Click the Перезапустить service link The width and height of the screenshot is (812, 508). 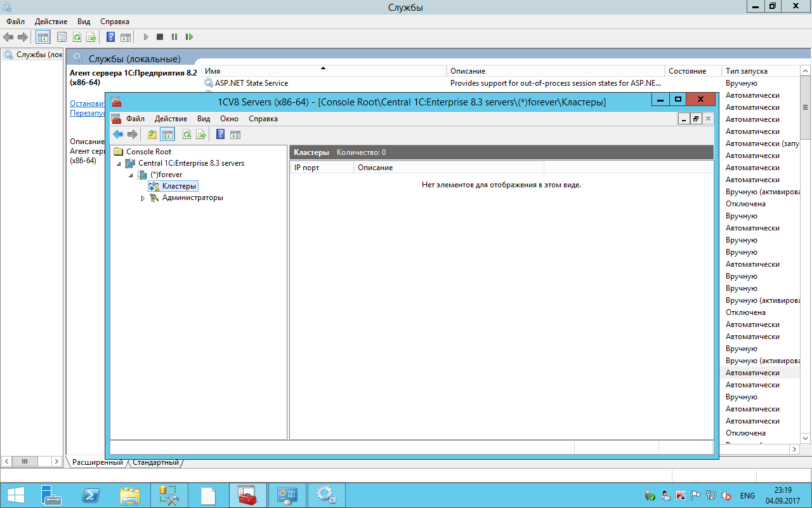[x=87, y=113]
